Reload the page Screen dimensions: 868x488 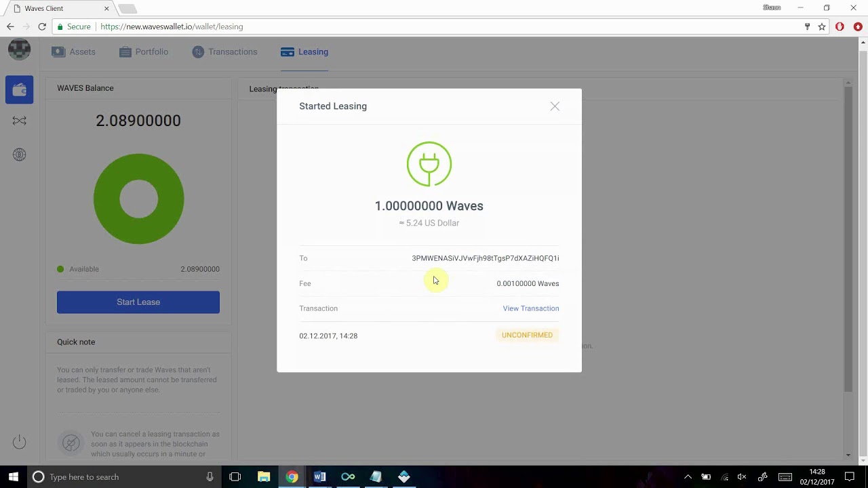[x=42, y=26]
